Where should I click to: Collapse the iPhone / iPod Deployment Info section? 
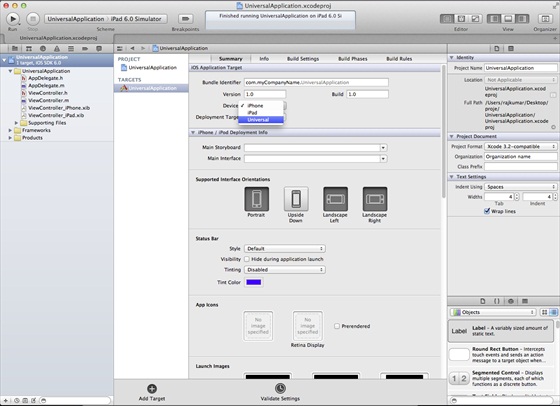point(193,132)
